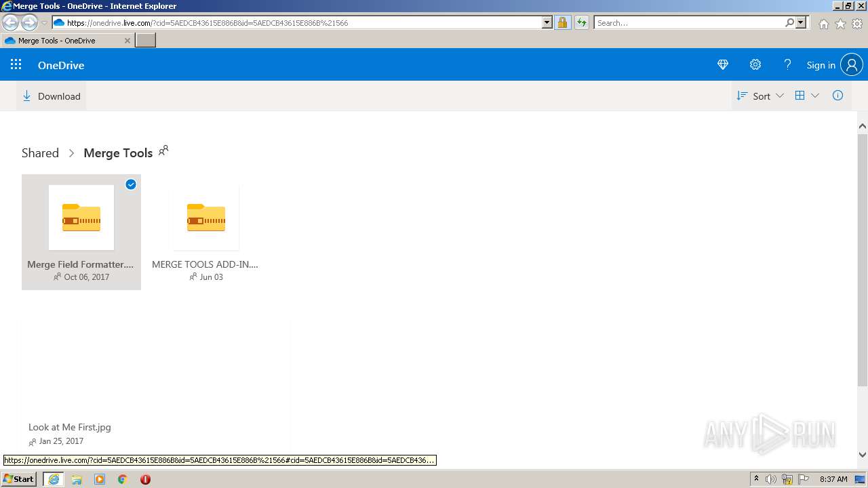Open the Microsoft apps launcher grid
868x488 pixels.
tap(16, 64)
